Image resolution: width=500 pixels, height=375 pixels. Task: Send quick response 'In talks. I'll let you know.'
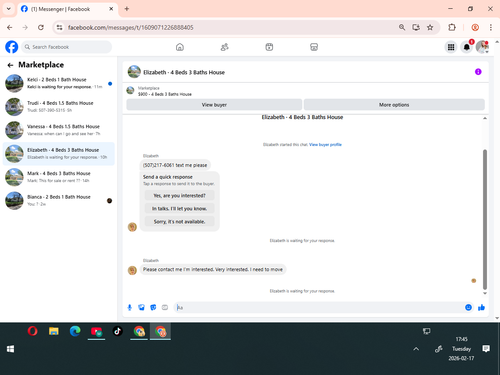tap(179, 209)
